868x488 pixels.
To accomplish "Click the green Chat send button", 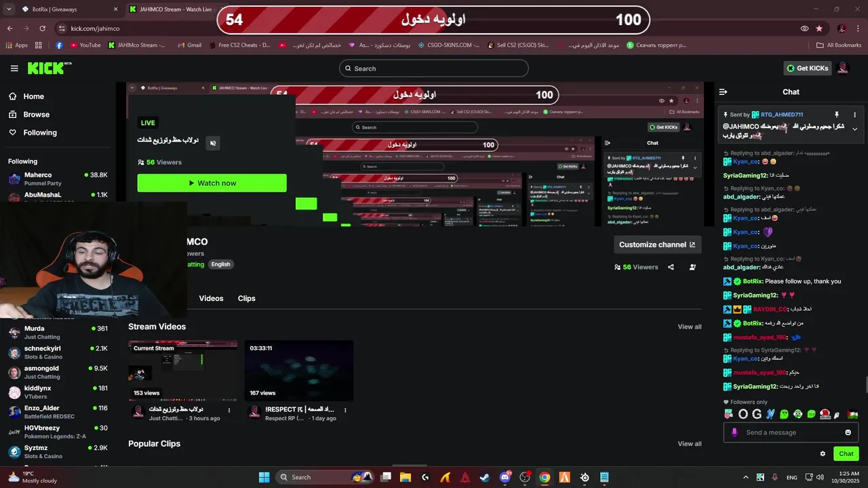I will 846,454.
